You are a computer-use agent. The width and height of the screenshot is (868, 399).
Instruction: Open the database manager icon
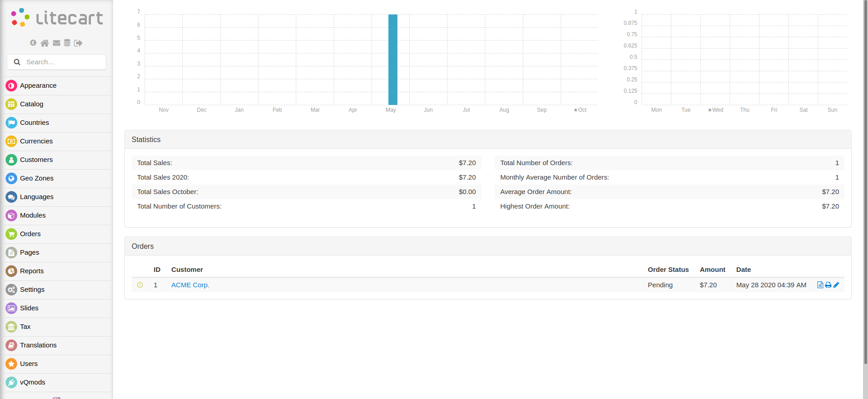click(x=67, y=43)
